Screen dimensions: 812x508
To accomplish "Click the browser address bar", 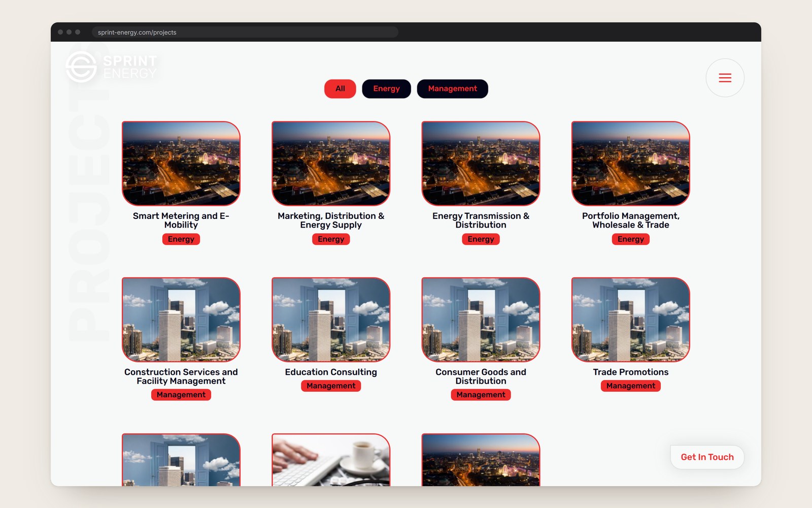I will (x=245, y=32).
